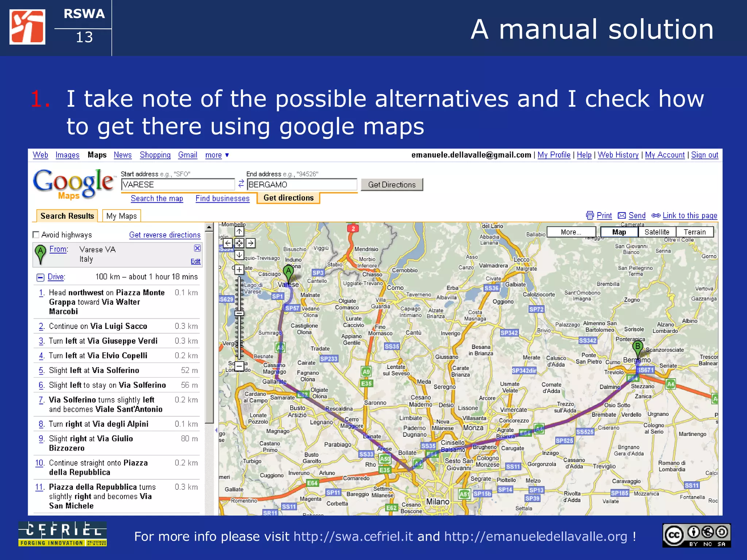Viewport: 747px width, 560px height.
Task: Open the Web link in top bar
Action: pyautogui.click(x=40, y=155)
